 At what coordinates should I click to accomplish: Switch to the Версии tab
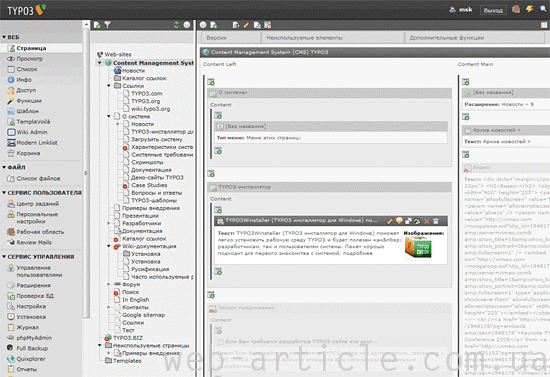coord(231,38)
